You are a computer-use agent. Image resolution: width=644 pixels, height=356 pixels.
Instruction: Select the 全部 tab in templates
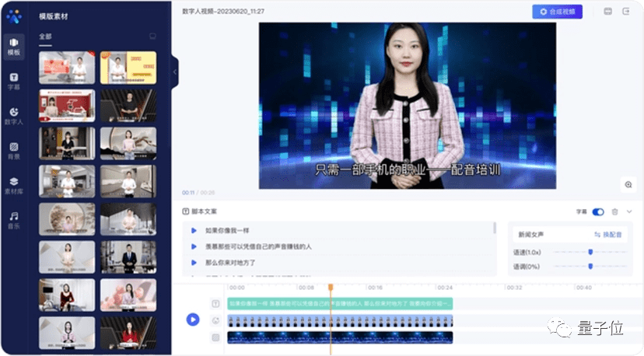[x=45, y=37]
